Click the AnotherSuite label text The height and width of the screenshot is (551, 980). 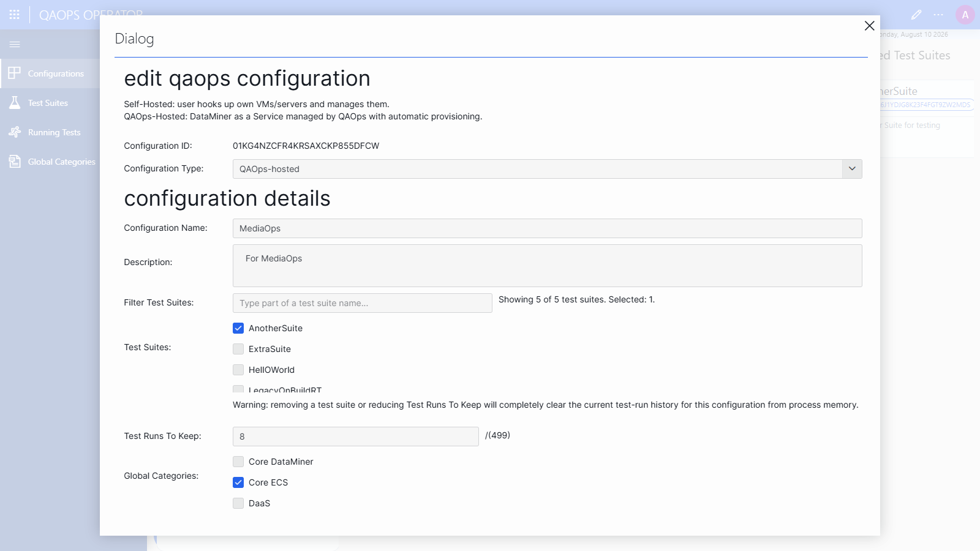(276, 328)
